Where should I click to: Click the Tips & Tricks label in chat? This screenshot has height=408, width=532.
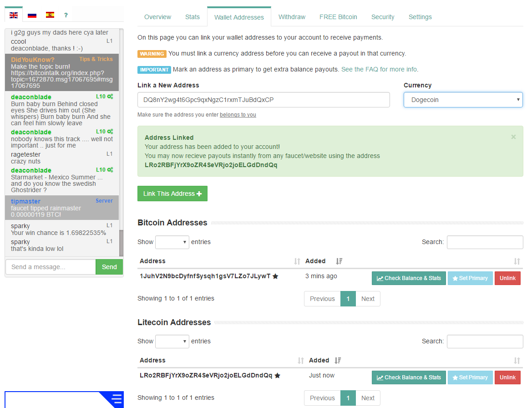tap(96, 59)
